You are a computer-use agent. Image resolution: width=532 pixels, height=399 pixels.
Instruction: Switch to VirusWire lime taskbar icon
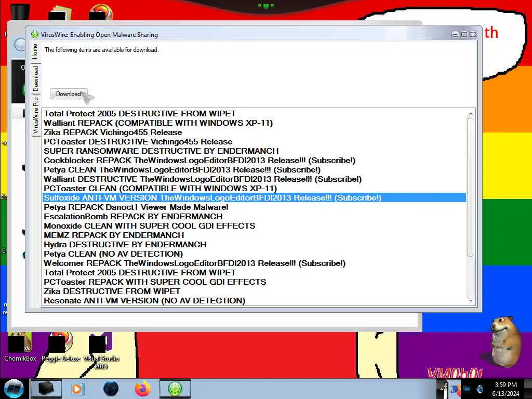pyautogui.click(x=175, y=389)
